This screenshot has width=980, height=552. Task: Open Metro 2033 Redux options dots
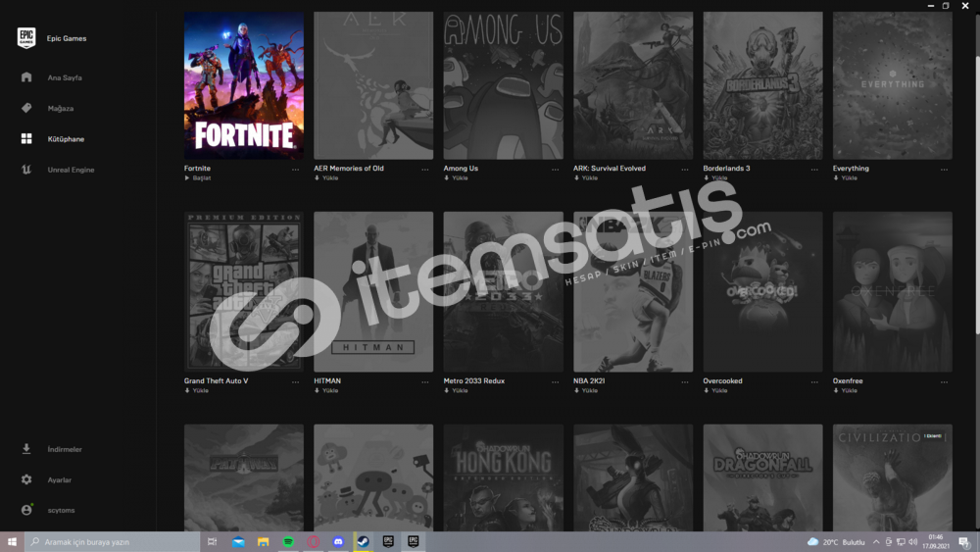point(555,382)
